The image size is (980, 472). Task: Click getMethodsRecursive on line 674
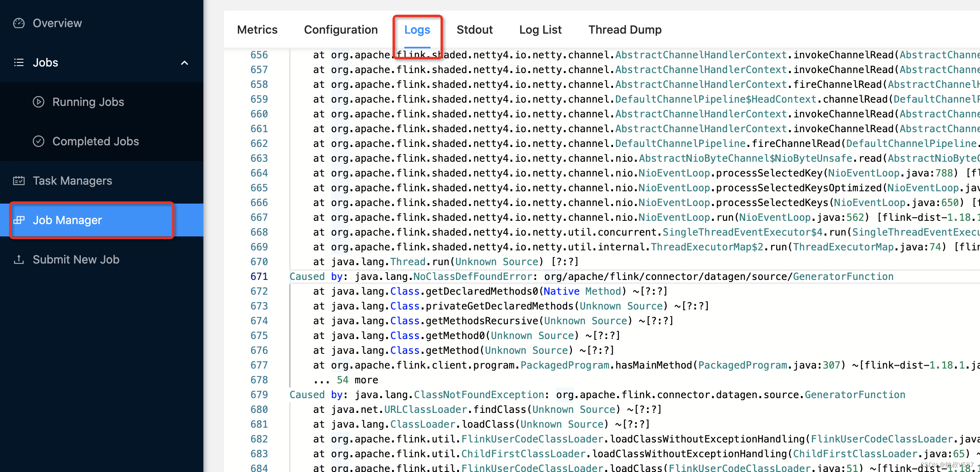pyautogui.click(x=482, y=321)
